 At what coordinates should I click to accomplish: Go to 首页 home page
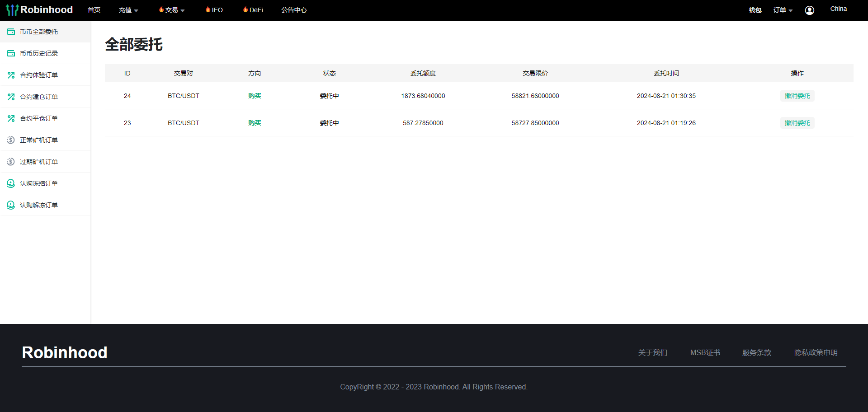[x=94, y=10]
